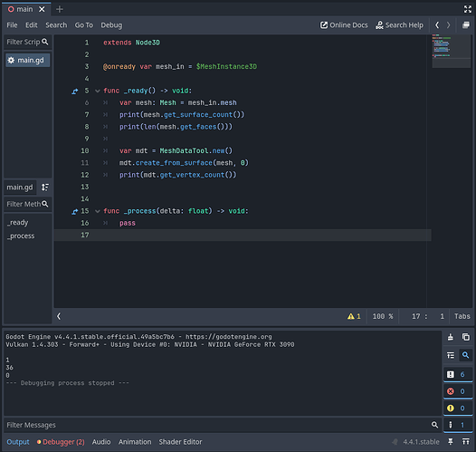Copy the output selection

[x=466, y=337]
